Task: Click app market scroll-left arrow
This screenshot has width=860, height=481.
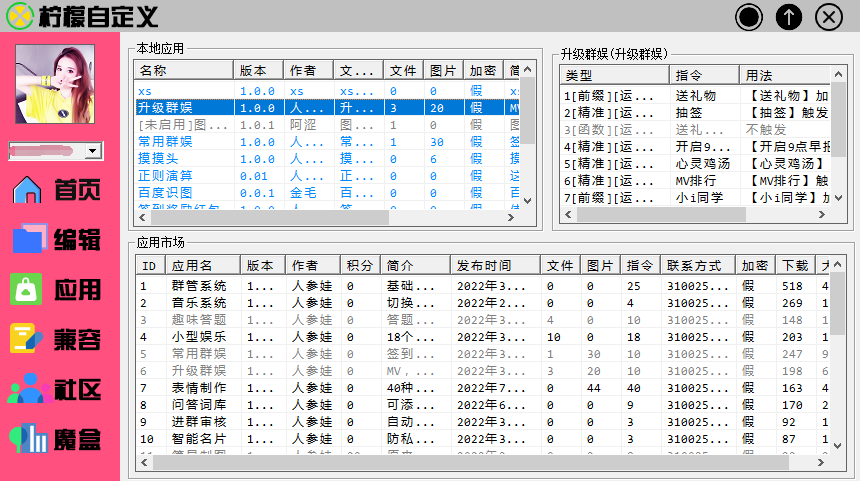Action: [144, 463]
